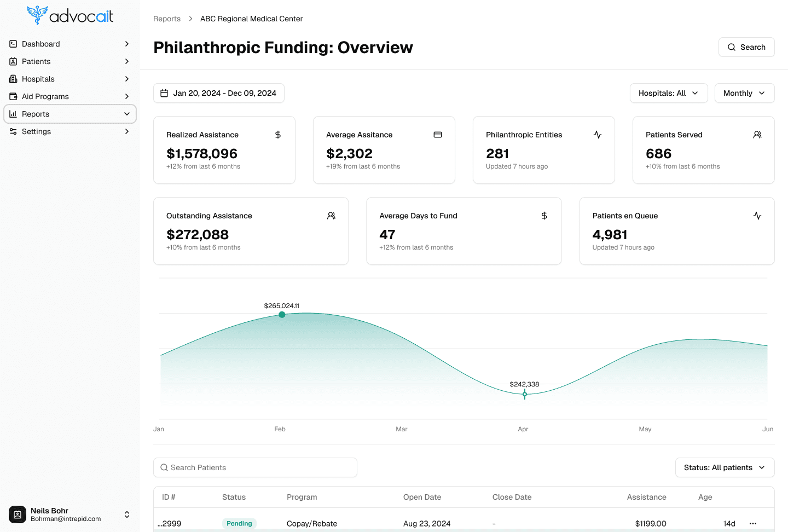788x532 pixels.
Task: Click the people icon on Patients Served card
Action: point(757,134)
